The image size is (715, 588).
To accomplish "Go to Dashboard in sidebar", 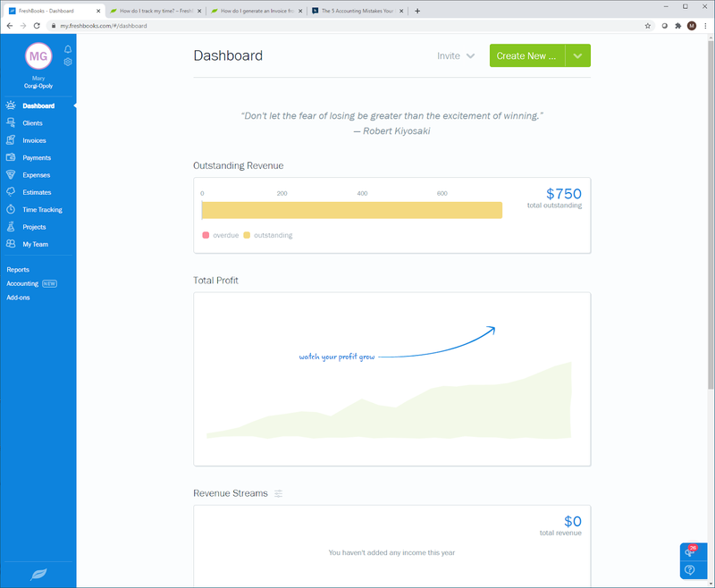I will [x=38, y=105].
